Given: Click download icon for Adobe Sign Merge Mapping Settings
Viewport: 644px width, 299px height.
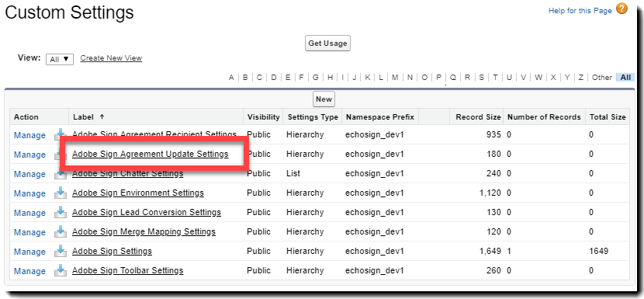Looking at the screenshot, I should tap(61, 231).
